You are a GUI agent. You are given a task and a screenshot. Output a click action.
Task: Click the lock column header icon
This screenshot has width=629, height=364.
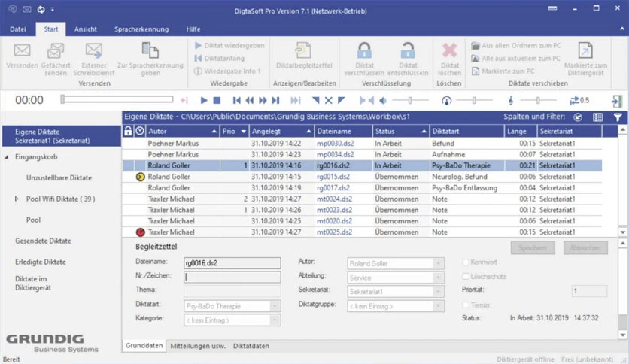pos(128,131)
